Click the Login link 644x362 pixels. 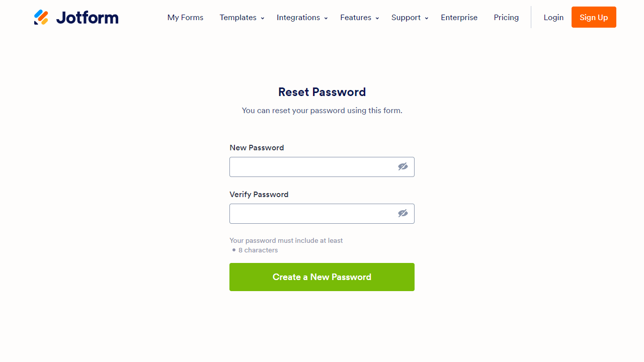click(x=553, y=18)
